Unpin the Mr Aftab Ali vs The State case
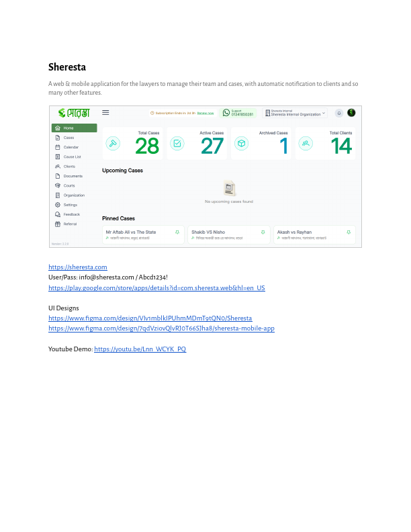 (177, 232)
